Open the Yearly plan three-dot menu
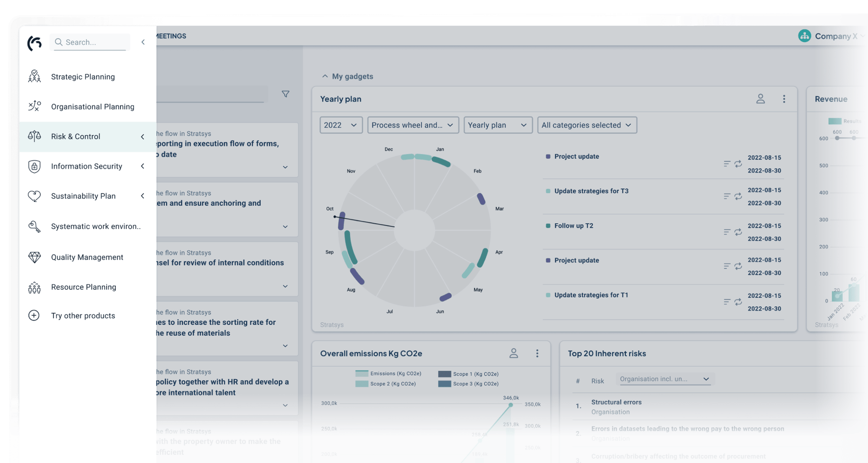 point(784,99)
